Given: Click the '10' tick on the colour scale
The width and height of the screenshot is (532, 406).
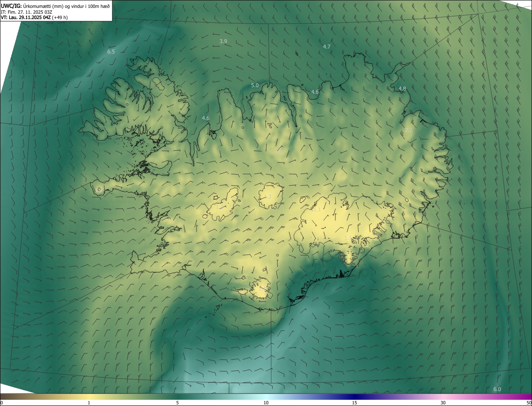Looking at the screenshot, I should [x=266, y=403].
